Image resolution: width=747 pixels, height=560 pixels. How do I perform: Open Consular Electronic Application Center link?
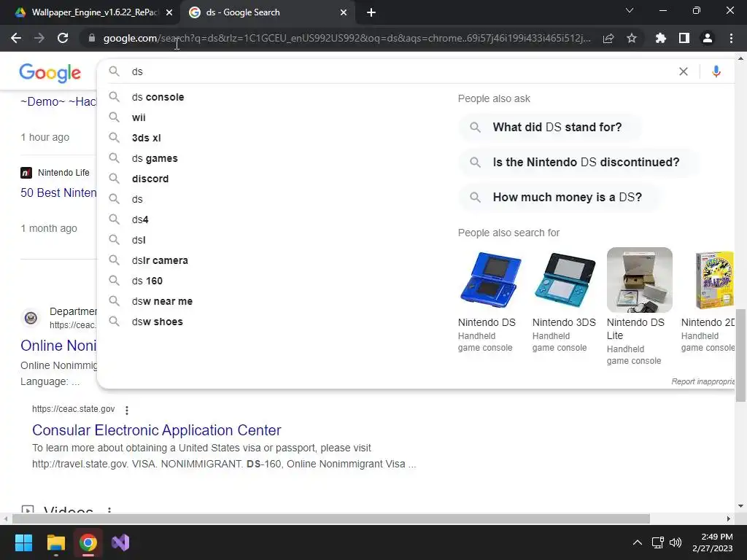click(x=156, y=430)
